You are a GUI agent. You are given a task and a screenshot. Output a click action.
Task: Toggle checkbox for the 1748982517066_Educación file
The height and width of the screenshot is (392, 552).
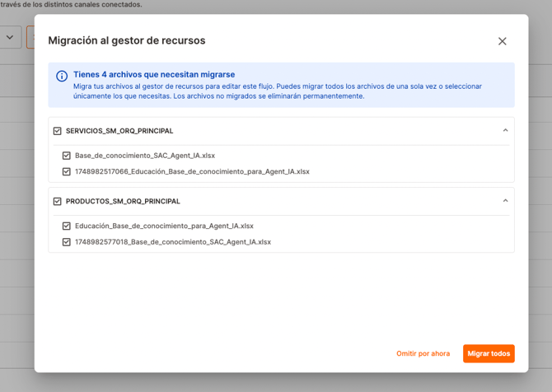pos(67,172)
